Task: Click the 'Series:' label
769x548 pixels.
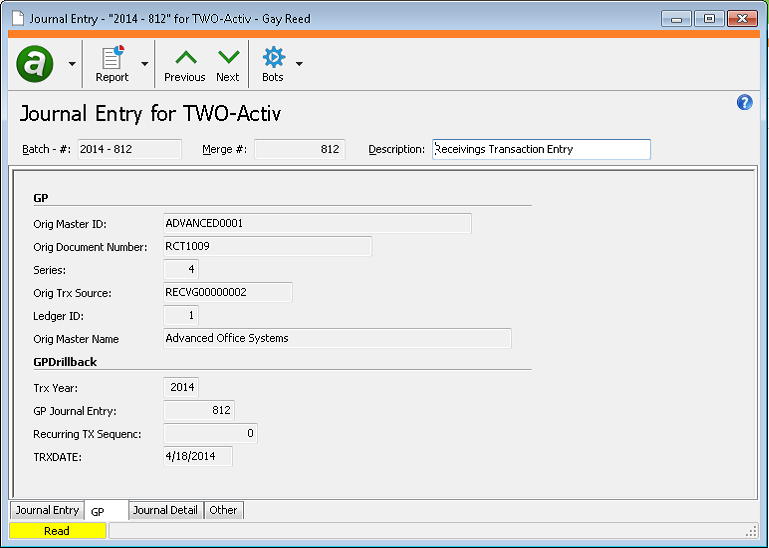Action: point(50,270)
